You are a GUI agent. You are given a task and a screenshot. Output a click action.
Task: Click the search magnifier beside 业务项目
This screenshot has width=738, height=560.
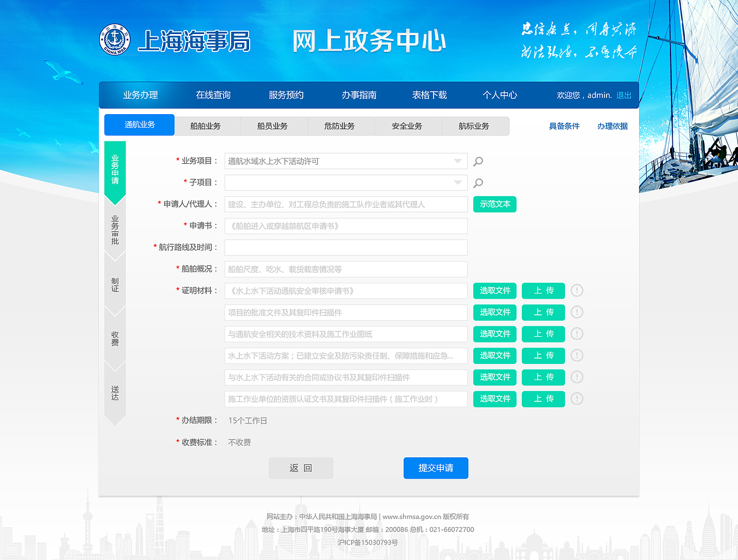(x=478, y=161)
